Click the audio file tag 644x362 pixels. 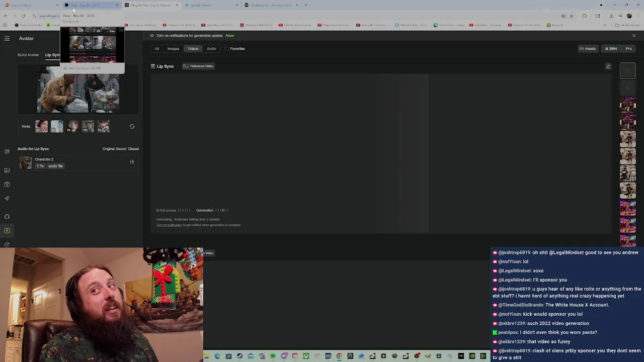[x=55, y=166]
